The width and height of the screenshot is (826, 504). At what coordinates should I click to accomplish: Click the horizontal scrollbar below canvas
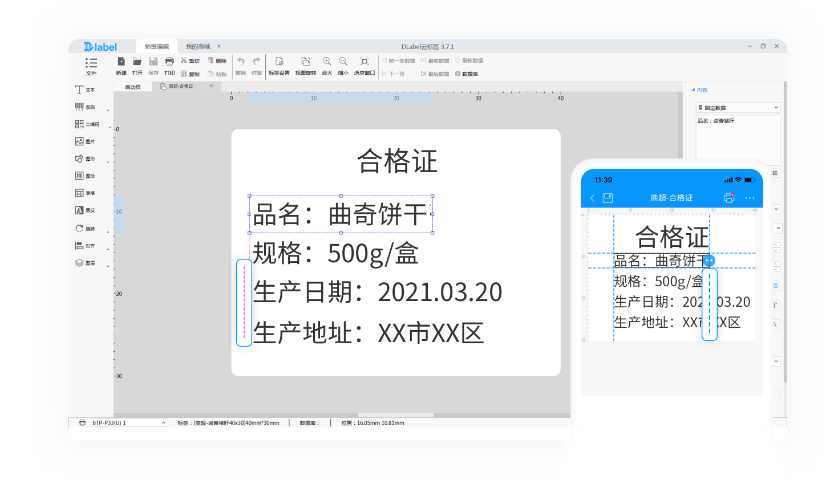[x=395, y=415]
